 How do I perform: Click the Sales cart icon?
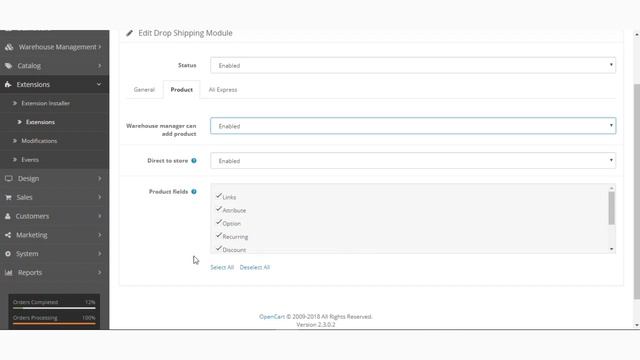pos(8,197)
